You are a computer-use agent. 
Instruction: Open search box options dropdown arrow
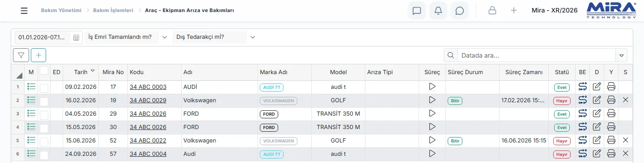pos(621,55)
